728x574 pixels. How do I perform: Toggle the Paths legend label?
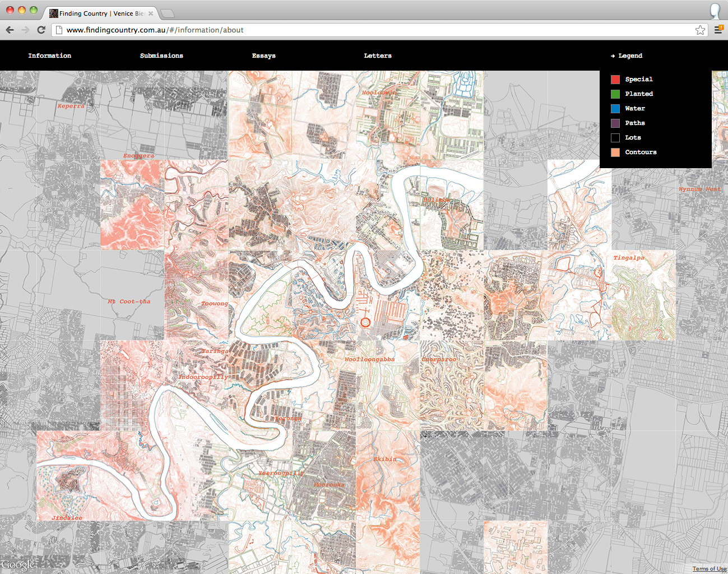[635, 123]
